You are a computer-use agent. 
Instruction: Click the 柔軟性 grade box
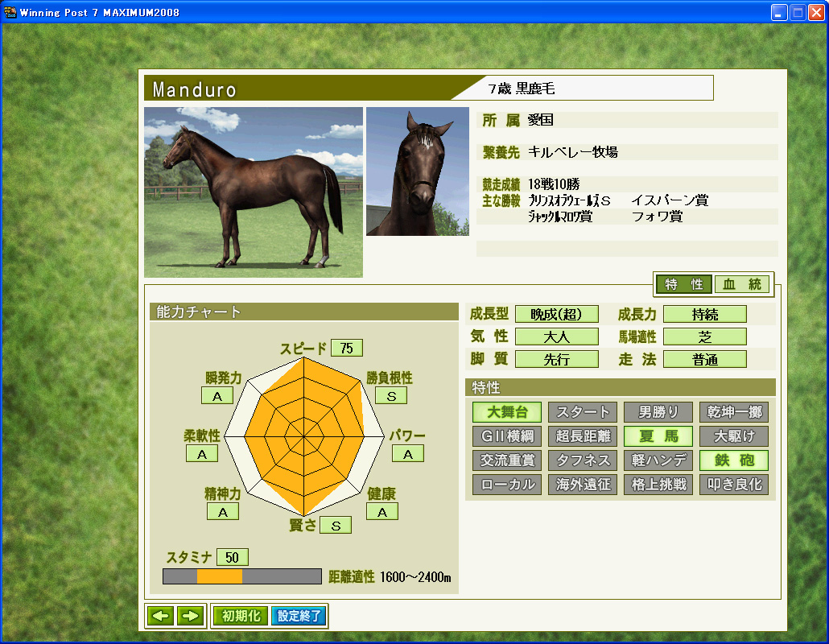click(x=202, y=454)
